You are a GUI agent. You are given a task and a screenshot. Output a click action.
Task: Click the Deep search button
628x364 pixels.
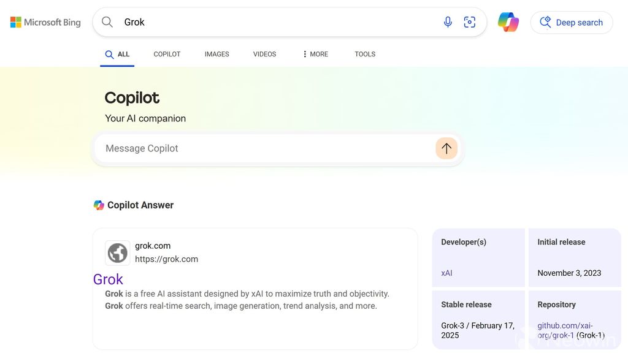coord(572,23)
